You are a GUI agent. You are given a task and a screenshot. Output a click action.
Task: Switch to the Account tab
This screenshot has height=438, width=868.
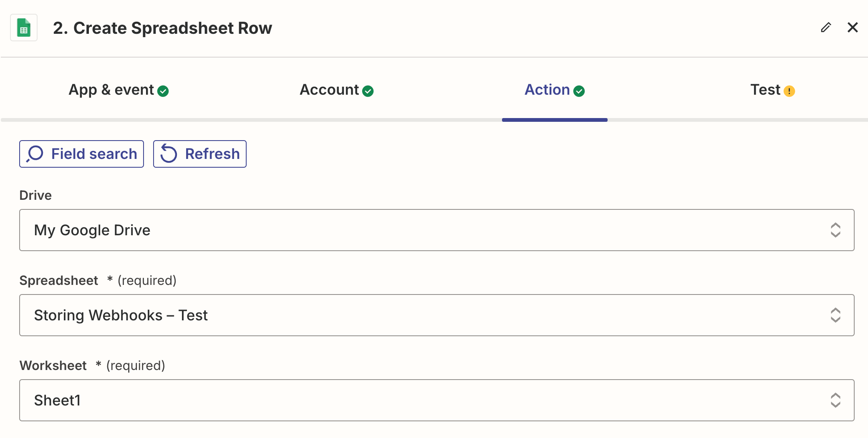point(329,90)
